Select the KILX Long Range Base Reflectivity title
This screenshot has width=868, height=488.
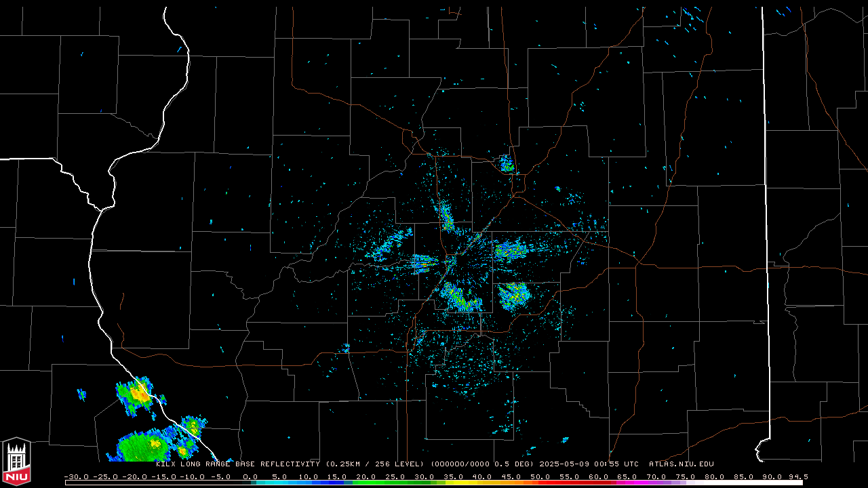(x=238, y=464)
